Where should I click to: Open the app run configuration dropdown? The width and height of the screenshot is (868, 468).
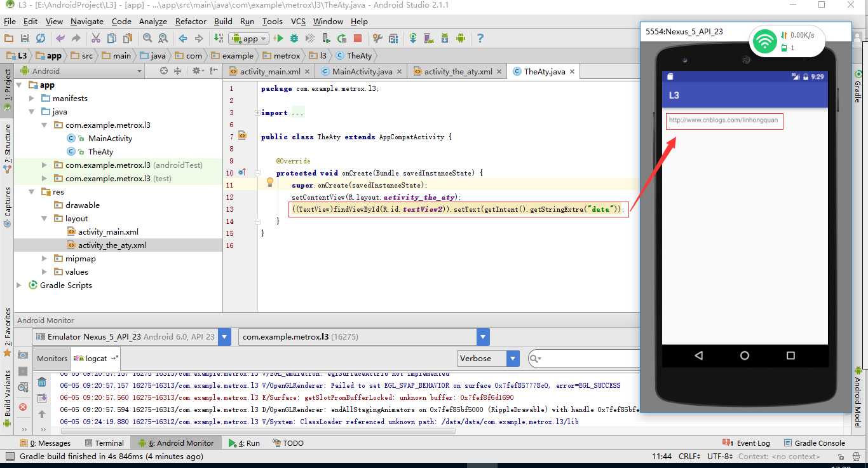(x=249, y=38)
